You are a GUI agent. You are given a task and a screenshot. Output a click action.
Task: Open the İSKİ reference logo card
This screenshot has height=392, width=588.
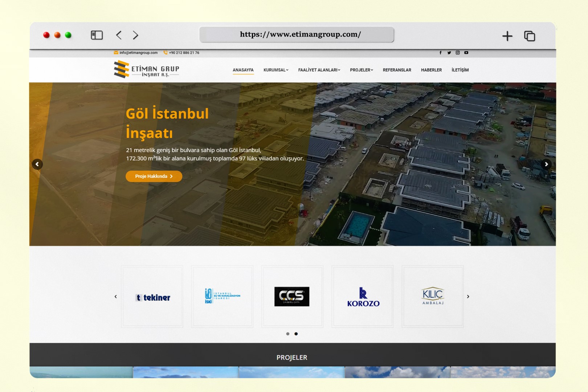[222, 297]
